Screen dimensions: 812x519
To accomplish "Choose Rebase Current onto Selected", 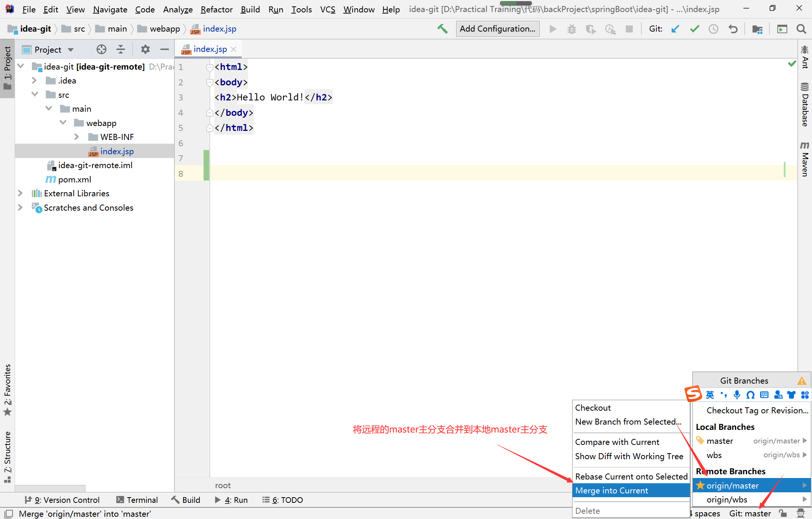I will 631,477.
